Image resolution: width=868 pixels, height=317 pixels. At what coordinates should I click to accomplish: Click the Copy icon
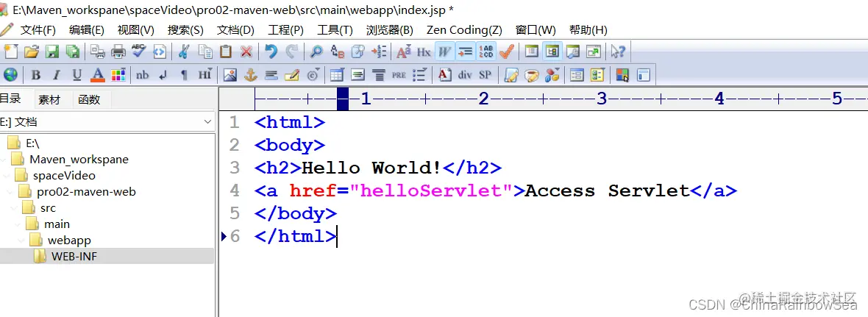click(205, 52)
